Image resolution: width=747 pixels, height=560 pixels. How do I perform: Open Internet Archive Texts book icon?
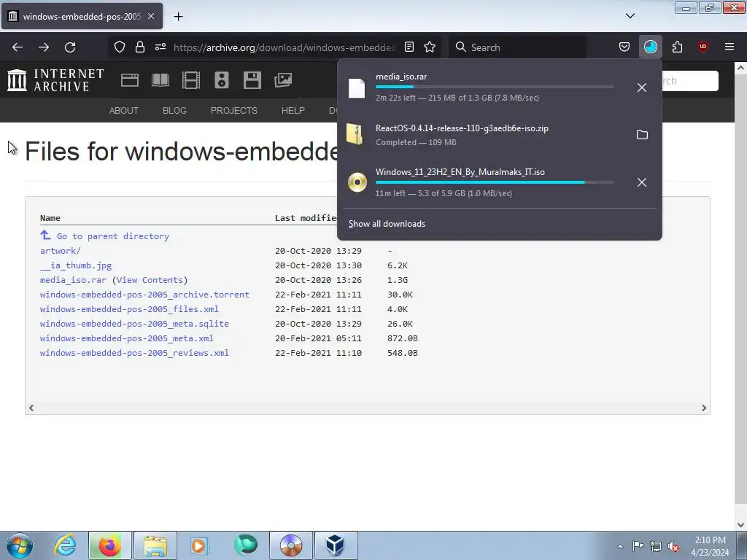click(160, 80)
